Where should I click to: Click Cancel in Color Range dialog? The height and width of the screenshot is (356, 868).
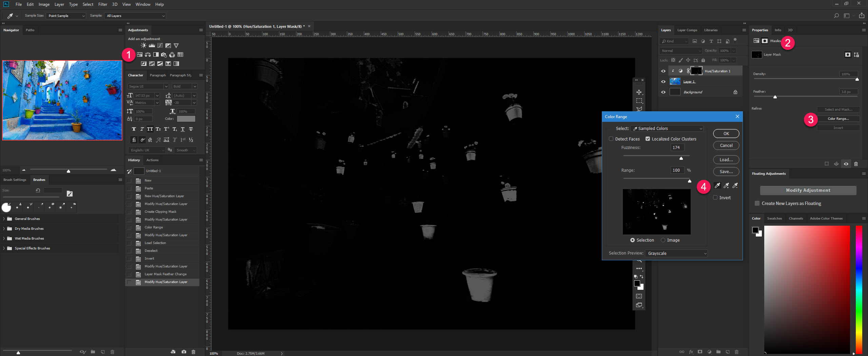726,146
